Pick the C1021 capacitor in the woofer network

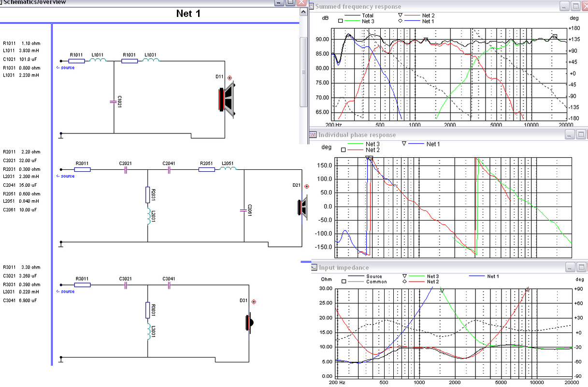coord(114,102)
